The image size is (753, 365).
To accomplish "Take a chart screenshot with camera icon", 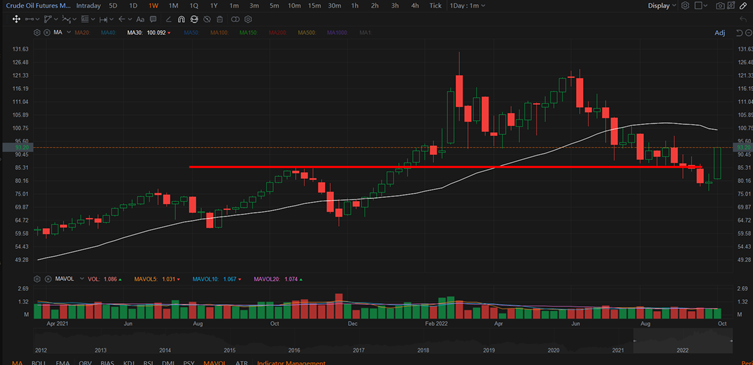I will click(720, 6).
